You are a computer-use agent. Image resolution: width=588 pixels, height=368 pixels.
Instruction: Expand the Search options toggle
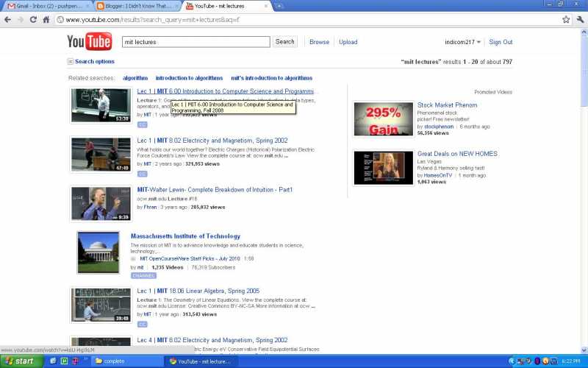pos(90,62)
